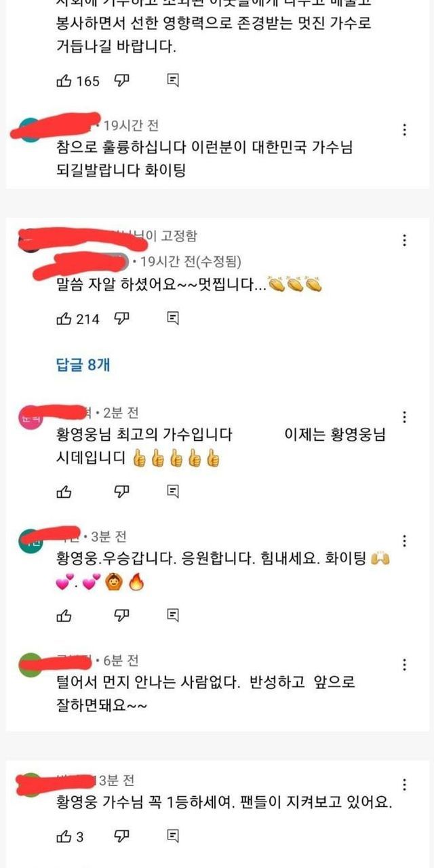Open three-dot menu of the pinned comment

[x=404, y=240]
